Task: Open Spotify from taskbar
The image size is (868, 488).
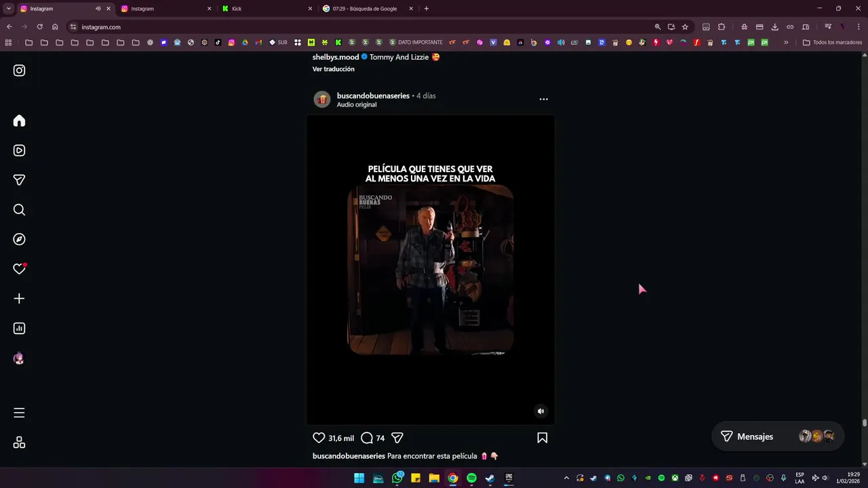Action: (x=471, y=478)
